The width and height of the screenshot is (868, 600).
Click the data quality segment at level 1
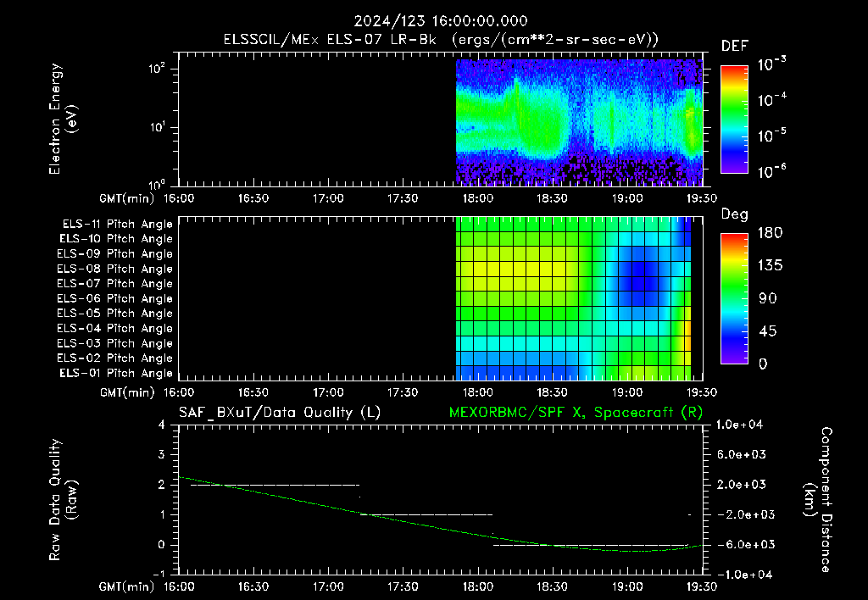point(426,514)
